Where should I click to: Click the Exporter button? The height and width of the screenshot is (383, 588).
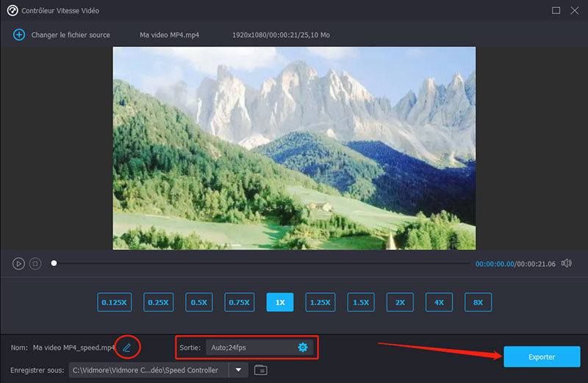542,357
